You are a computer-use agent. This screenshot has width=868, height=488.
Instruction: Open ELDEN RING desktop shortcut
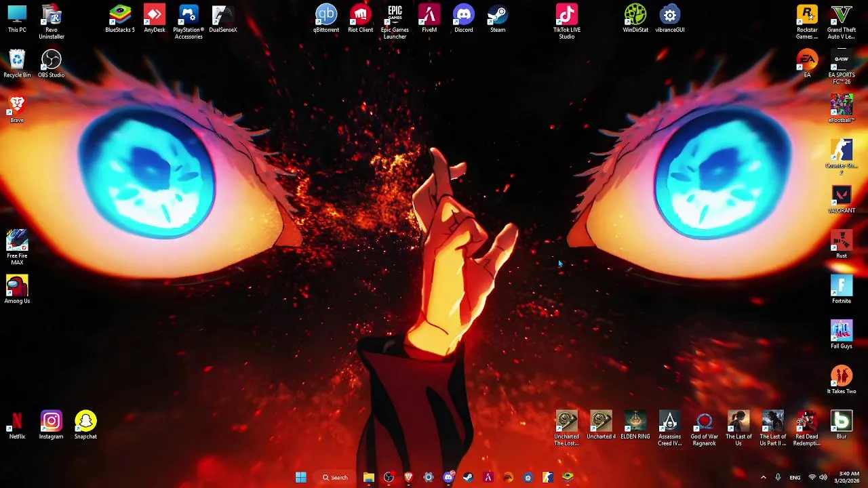(x=635, y=425)
